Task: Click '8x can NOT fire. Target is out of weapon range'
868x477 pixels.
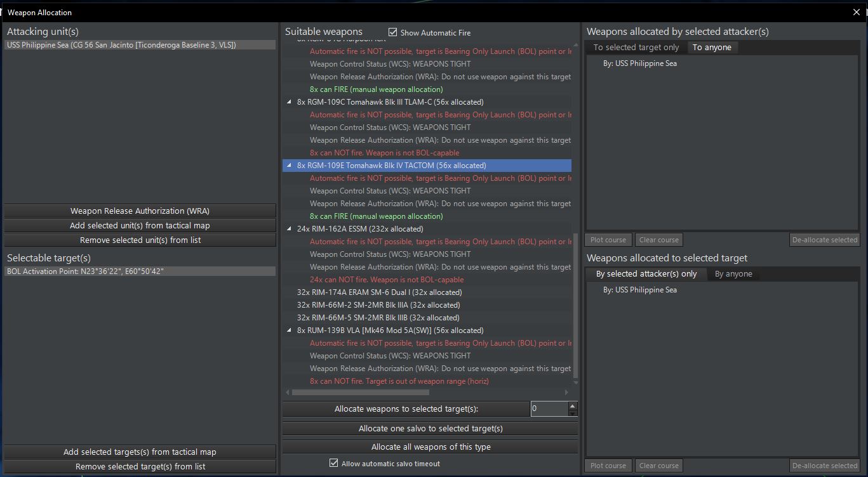Action: point(399,381)
